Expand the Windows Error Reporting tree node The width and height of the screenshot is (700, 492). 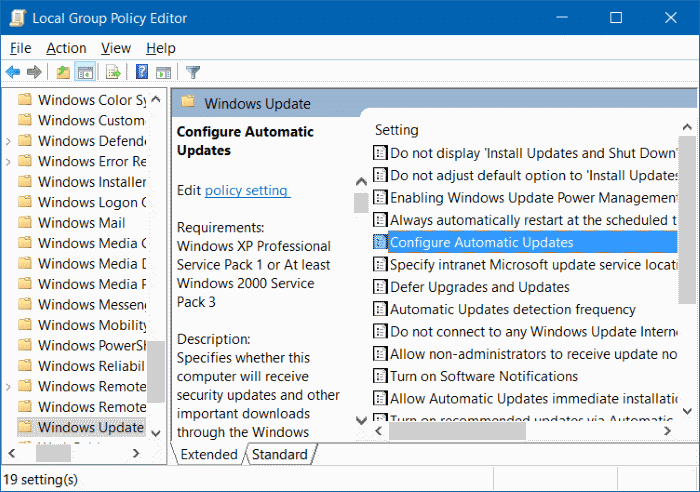(x=8, y=162)
